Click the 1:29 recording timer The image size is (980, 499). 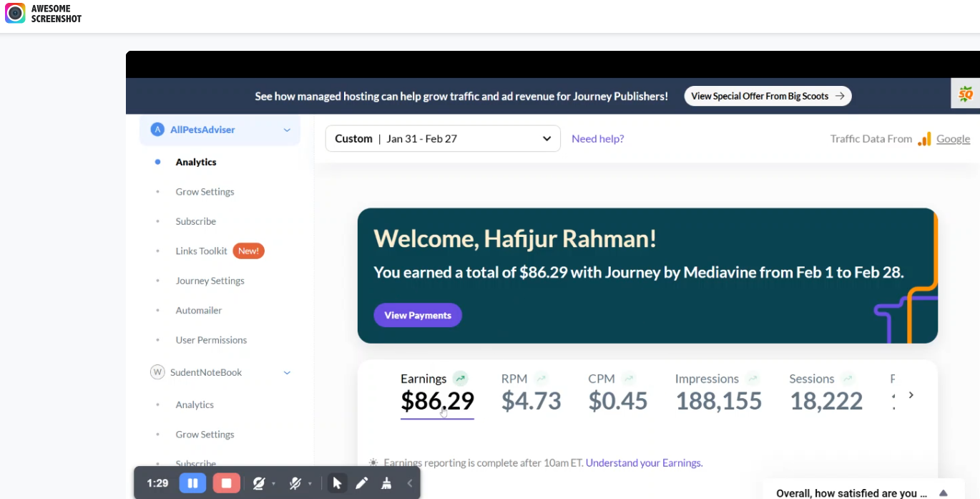click(157, 483)
